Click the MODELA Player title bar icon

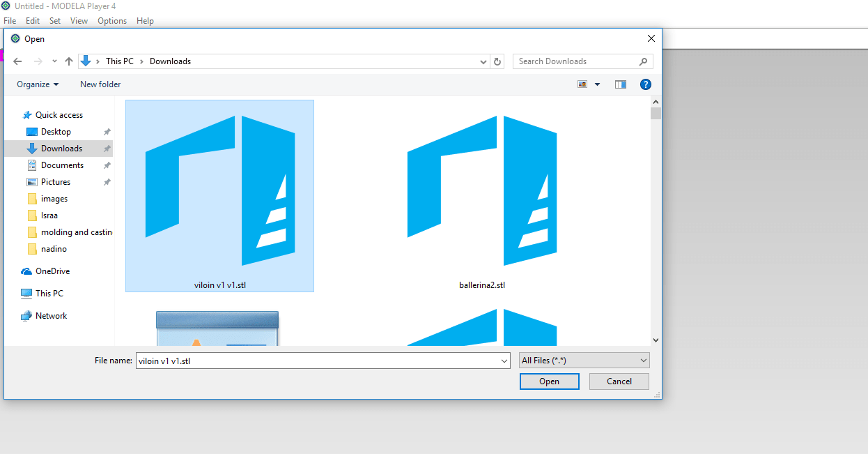[6, 6]
